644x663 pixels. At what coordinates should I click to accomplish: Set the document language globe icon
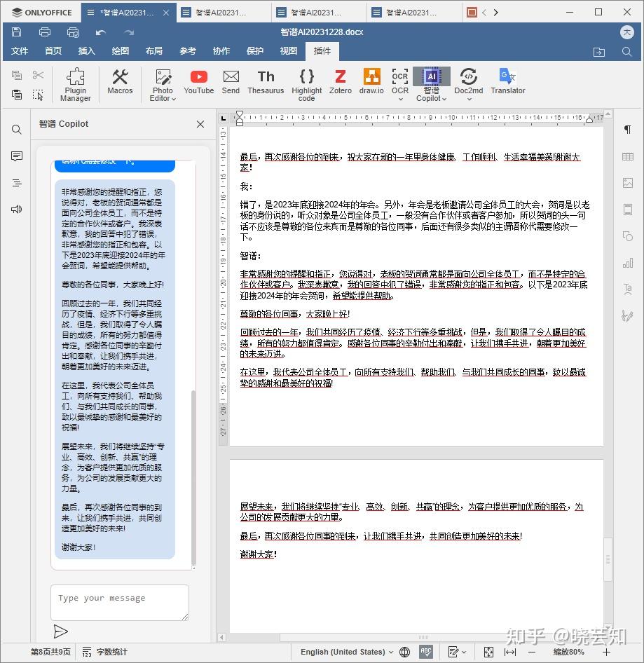404,652
